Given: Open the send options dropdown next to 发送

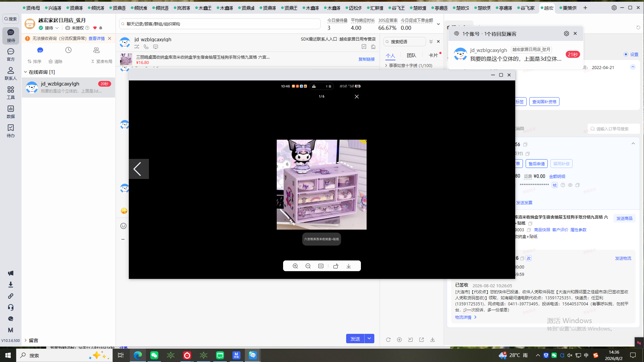Looking at the screenshot, I should 369,339.
